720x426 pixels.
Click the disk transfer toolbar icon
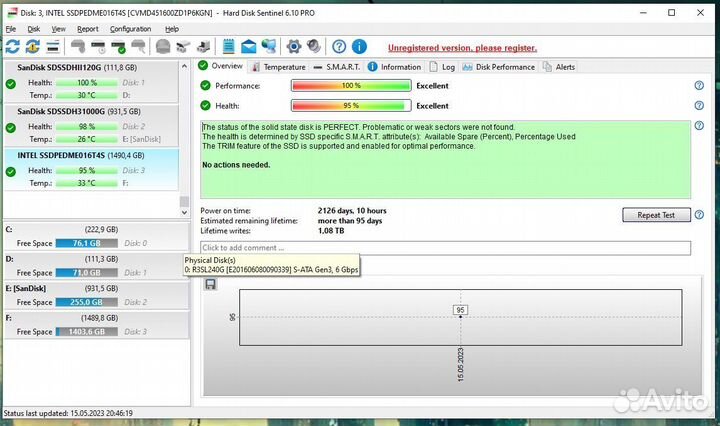(x=183, y=46)
